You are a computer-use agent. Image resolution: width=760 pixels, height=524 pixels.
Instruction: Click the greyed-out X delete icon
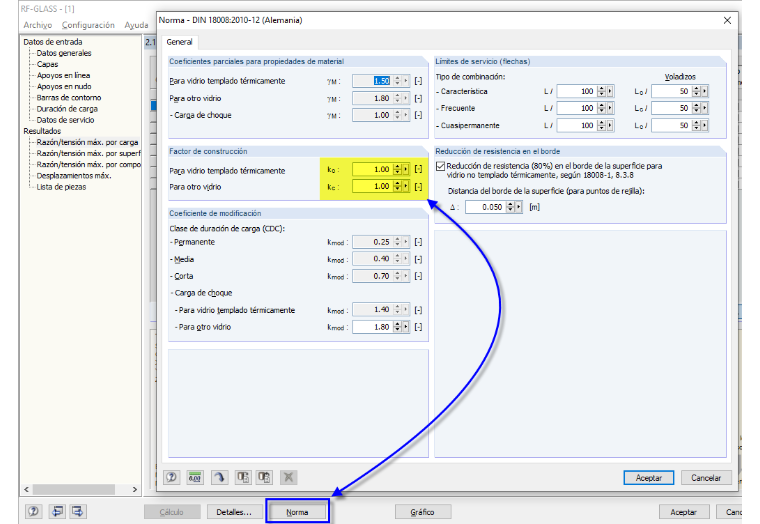pyautogui.click(x=288, y=477)
